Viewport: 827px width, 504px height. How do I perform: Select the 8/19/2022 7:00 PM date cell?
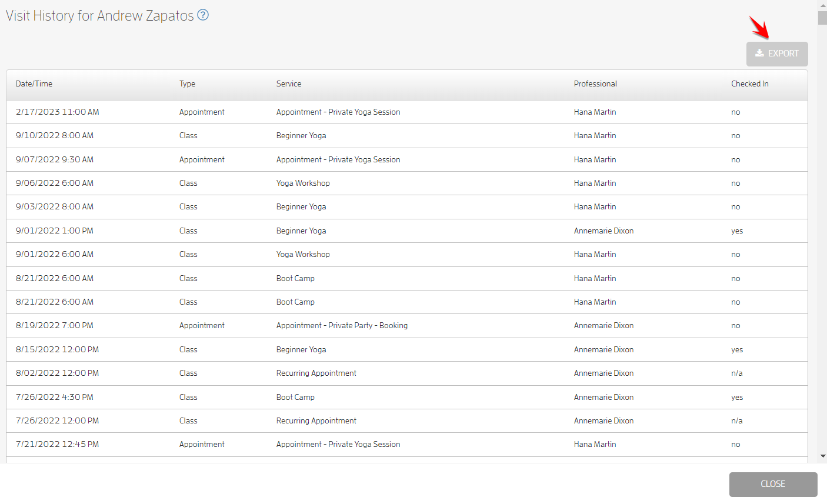[55, 325]
